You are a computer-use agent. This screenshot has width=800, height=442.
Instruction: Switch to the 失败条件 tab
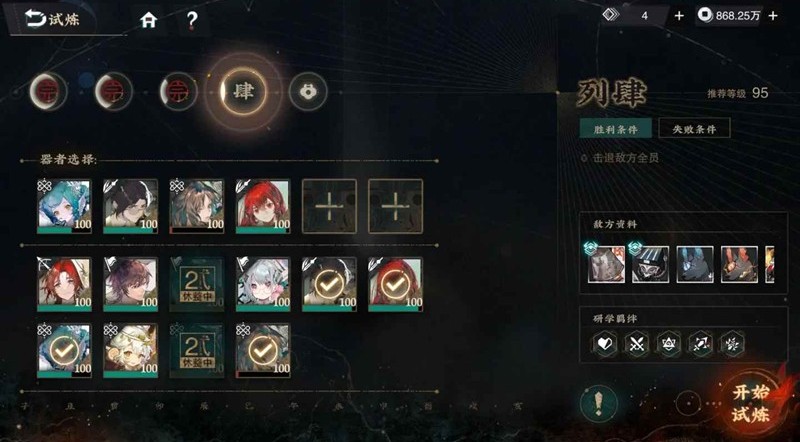point(694,128)
